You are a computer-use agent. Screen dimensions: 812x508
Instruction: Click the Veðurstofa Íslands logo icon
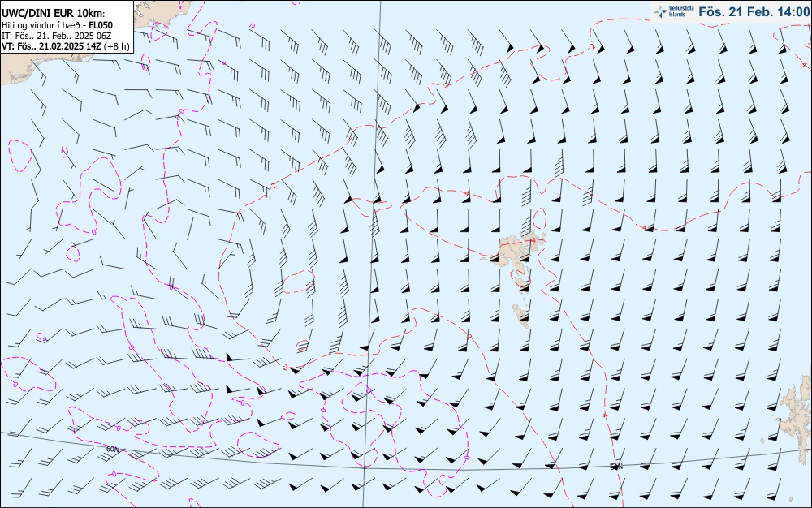(660, 11)
